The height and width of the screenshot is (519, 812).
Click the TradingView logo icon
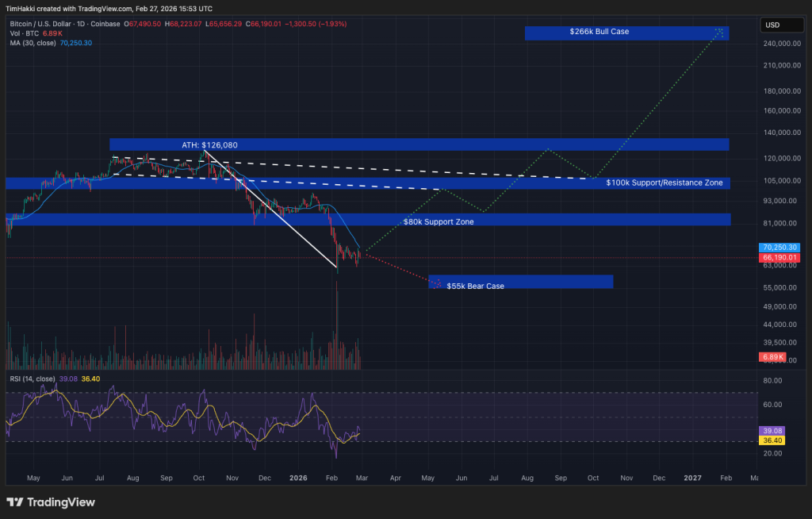tap(15, 502)
